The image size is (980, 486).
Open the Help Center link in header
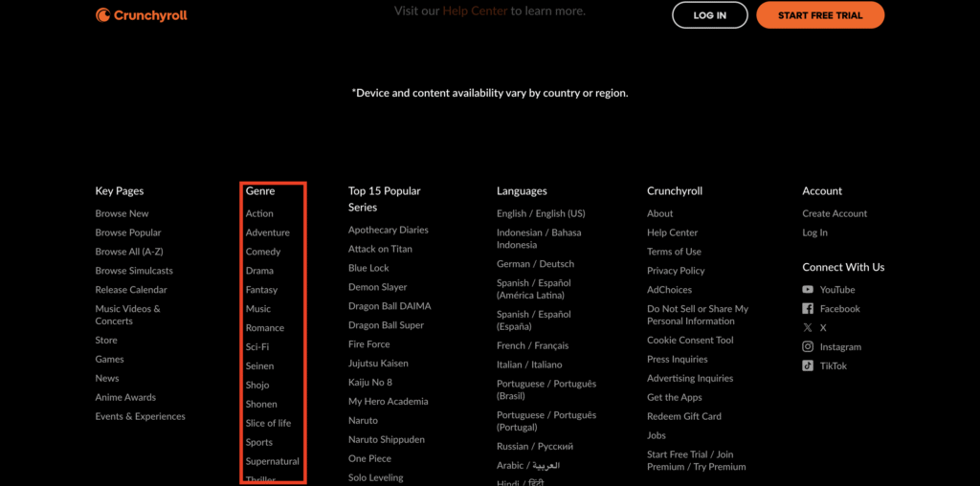pyautogui.click(x=475, y=11)
